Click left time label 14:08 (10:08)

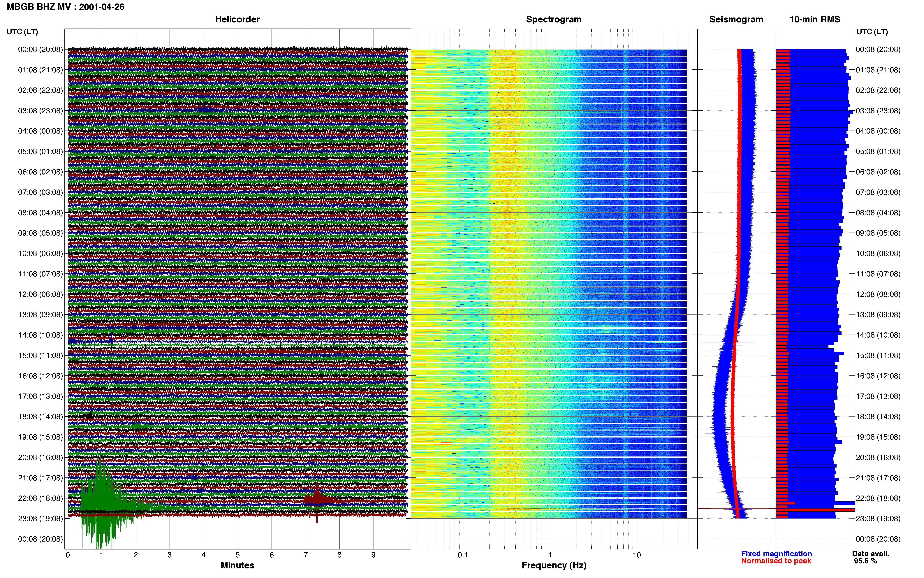click(x=41, y=335)
